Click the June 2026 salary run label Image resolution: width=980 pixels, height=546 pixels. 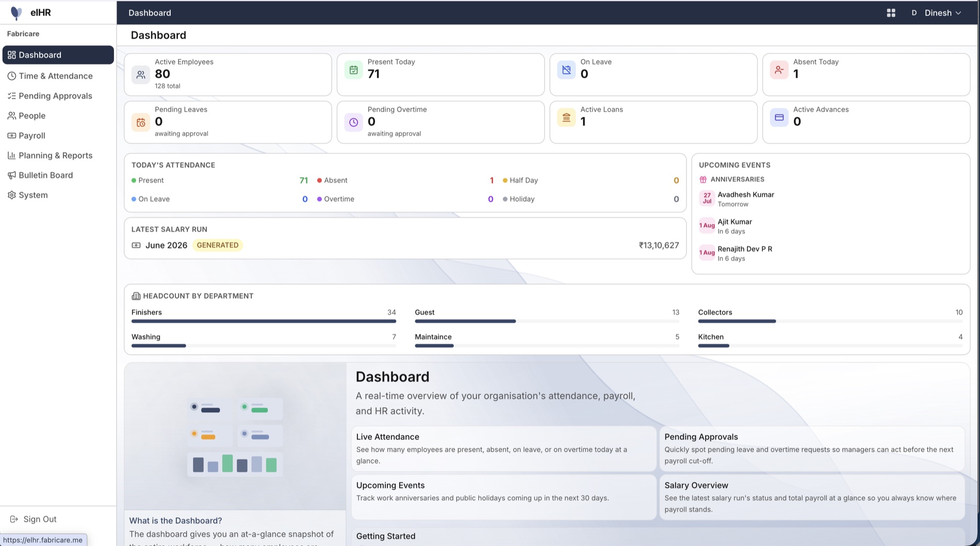[x=166, y=245]
